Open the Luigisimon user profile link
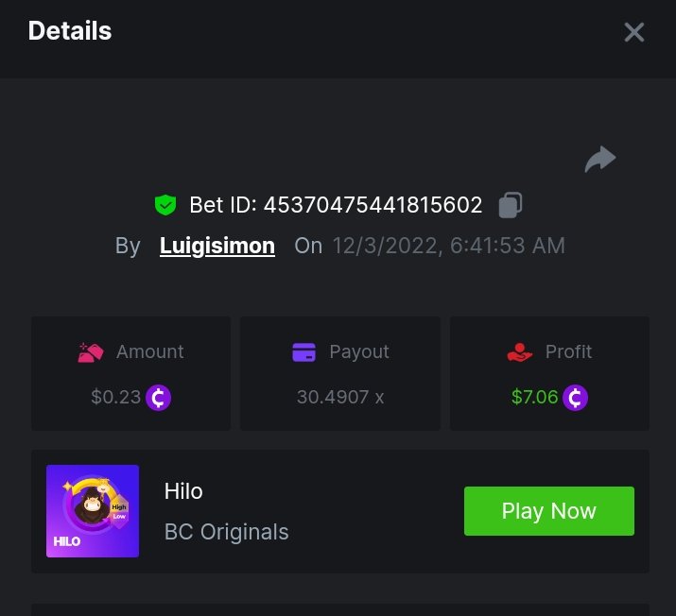The width and height of the screenshot is (676, 616). pos(217,246)
